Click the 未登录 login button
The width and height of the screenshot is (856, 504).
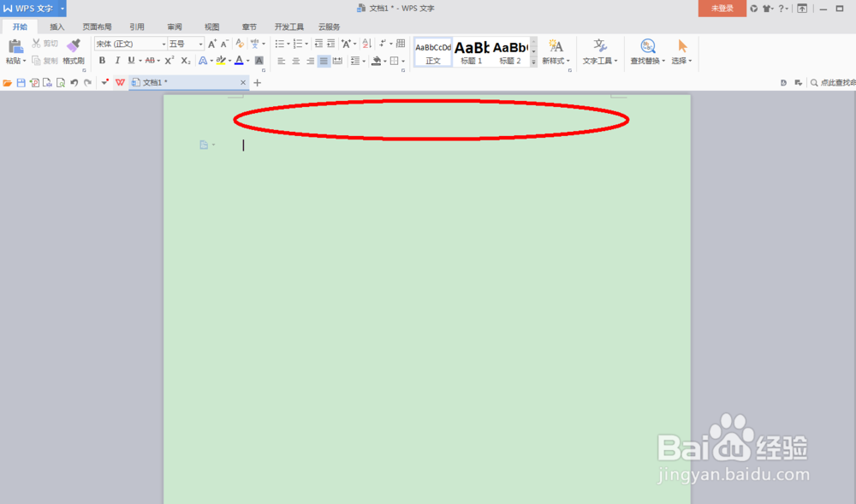point(722,9)
